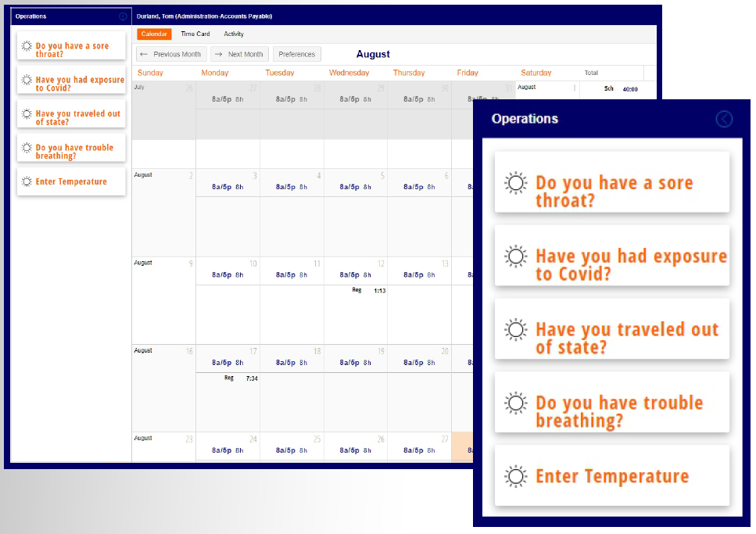Click the large sun icon beside the Covid exposure card

pyautogui.click(x=516, y=256)
